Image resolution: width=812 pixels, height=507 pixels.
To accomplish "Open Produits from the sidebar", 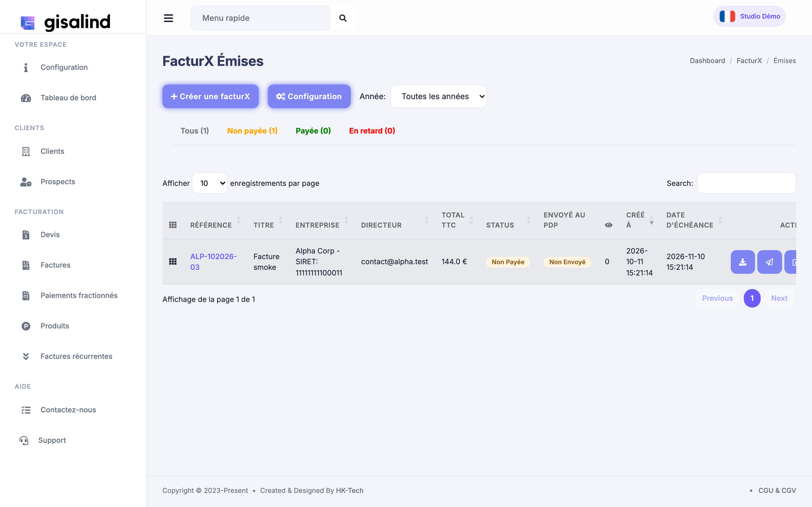I will coord(55,326).
